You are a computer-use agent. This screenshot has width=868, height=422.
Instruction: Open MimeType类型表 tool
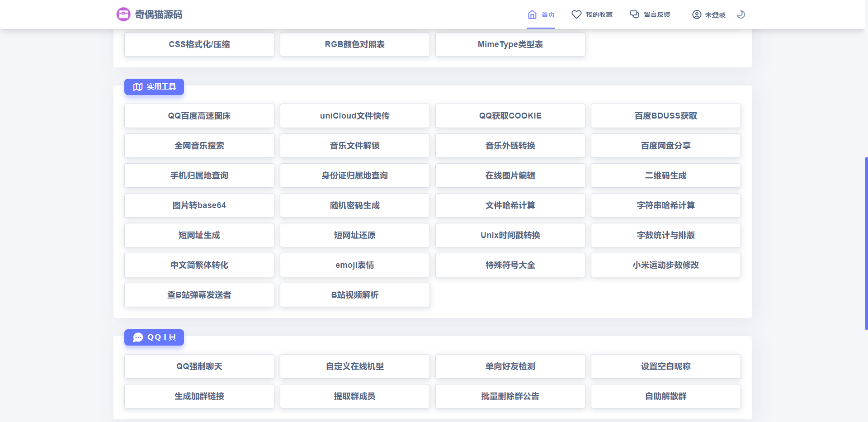(510, 44)
